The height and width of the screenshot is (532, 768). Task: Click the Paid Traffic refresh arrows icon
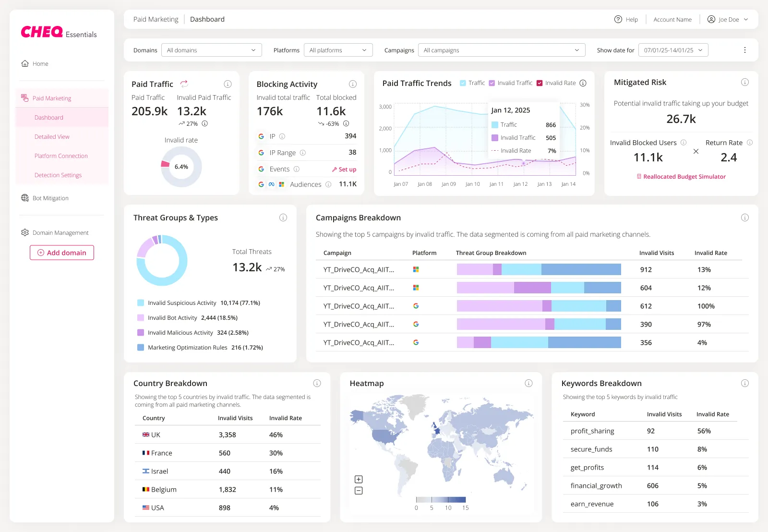tap(184, 84)
